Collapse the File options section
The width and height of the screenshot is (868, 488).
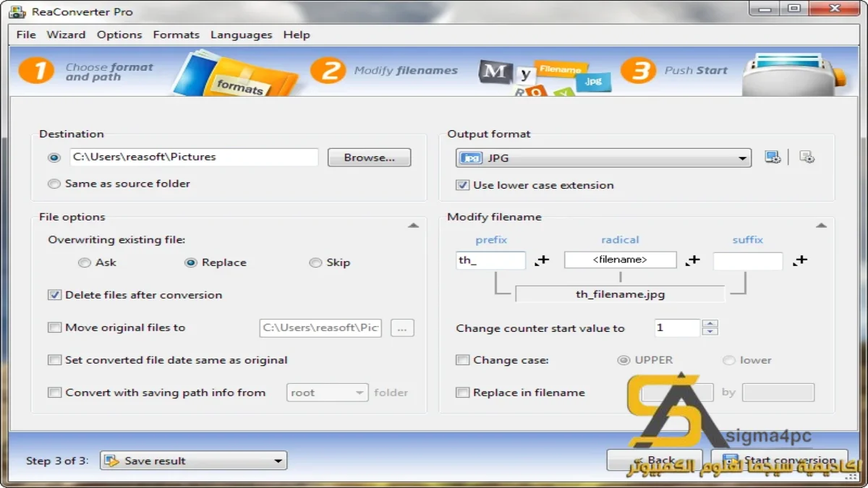(x=413, y=226)
